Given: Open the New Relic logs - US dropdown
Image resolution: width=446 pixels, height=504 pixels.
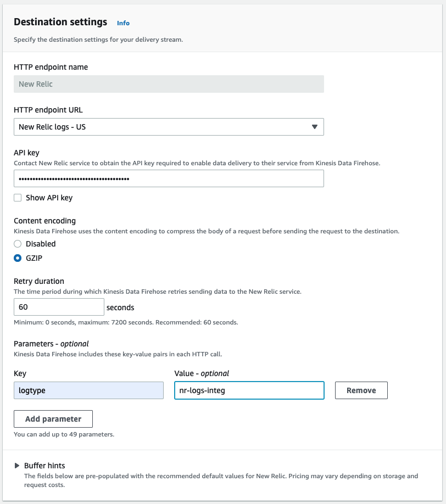Looking at the screenshot, I should point(165,127).
